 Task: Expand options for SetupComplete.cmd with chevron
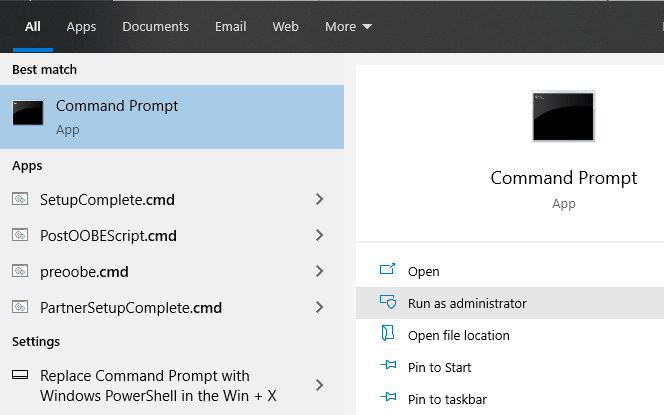click(319, 200)
